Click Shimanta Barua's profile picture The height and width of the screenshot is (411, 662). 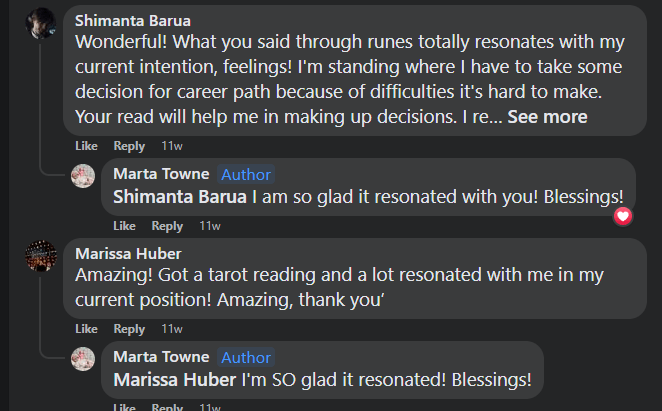[40, 24]
